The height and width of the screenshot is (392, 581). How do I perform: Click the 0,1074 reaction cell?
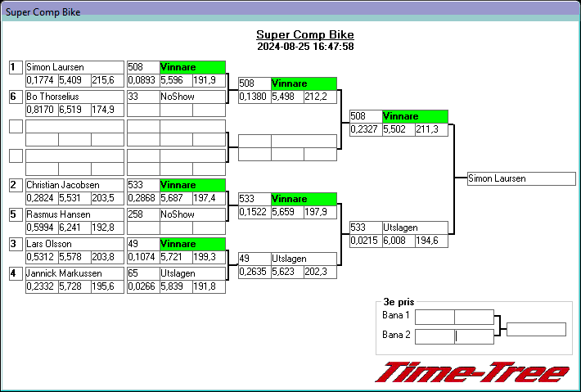tap(143, 257)
